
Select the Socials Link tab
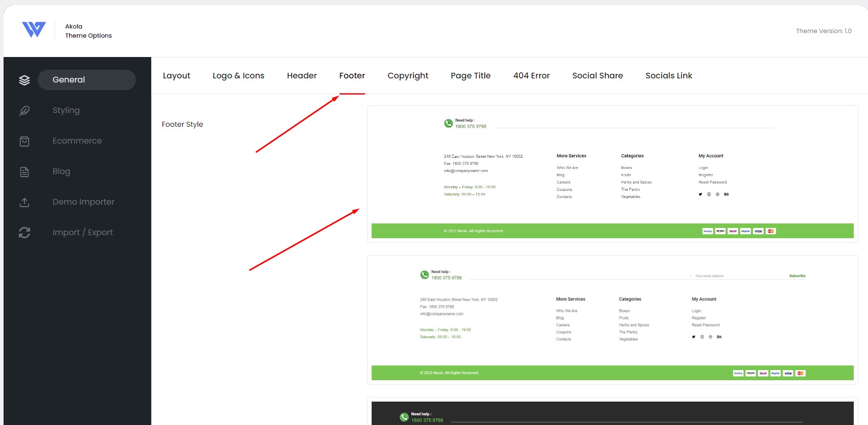click(x=669, y=76)
